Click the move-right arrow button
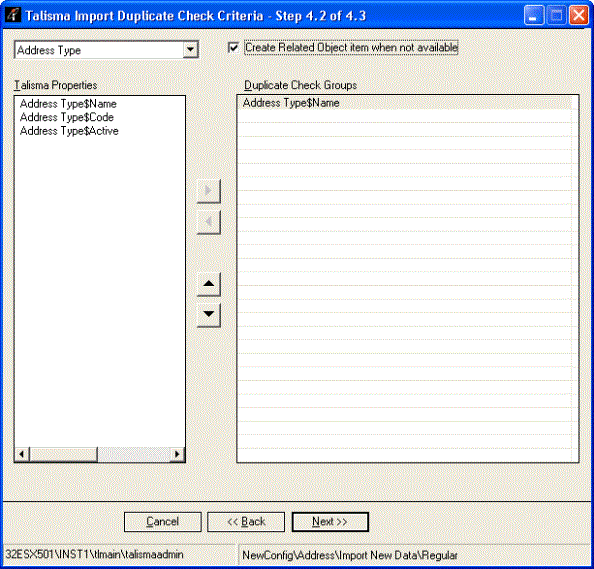The height and width of the screenshot is (569, 594). pos(208,191)
